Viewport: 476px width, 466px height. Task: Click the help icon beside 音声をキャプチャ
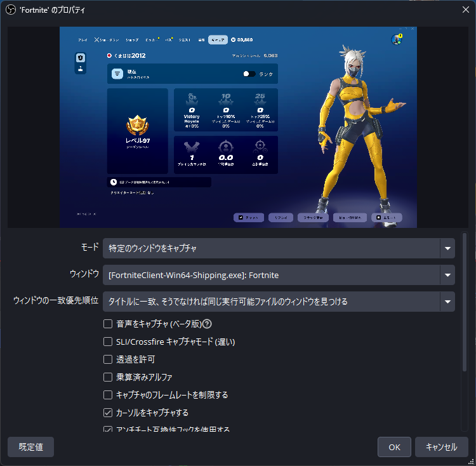click(x=207, y=324)
